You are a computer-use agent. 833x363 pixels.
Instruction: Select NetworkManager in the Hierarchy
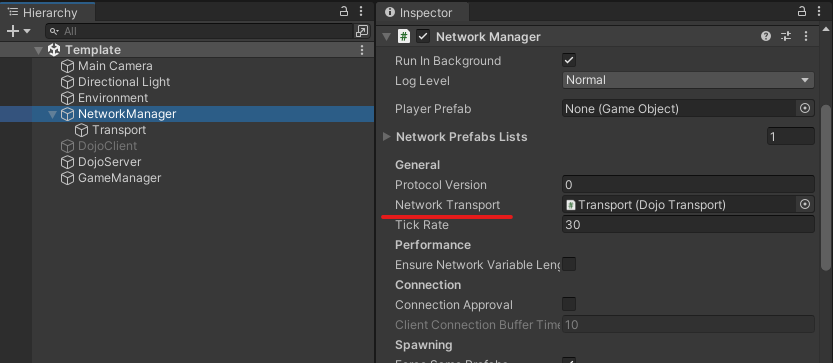pyautogui.click(x=127, y=114)
